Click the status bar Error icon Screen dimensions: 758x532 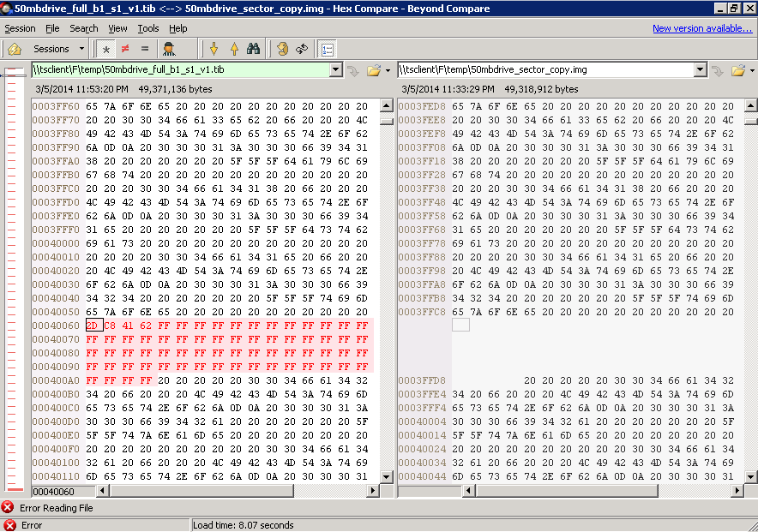[x=9, y=525]
